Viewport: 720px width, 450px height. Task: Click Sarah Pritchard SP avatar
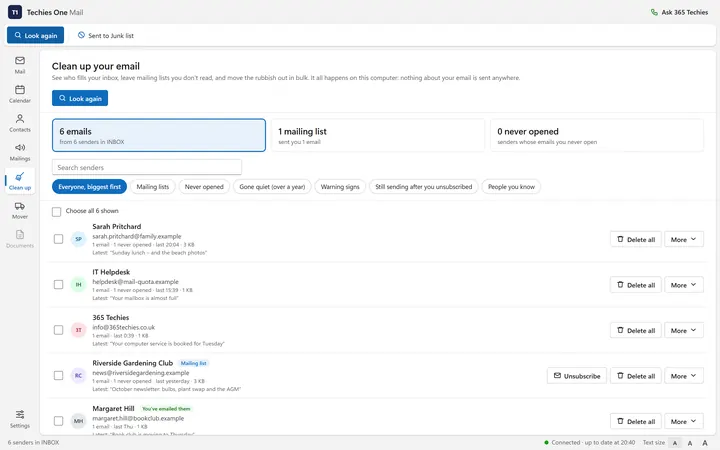(x=79, y=239)
